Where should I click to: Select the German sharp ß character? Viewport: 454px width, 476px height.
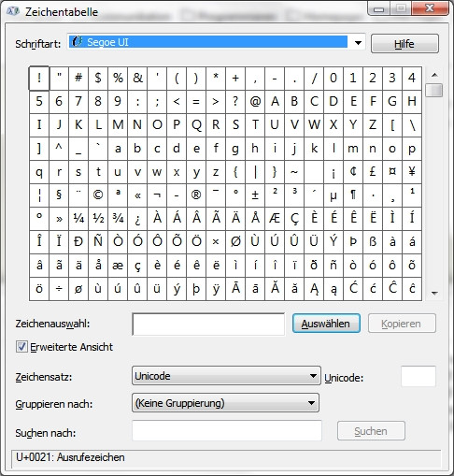[373, 242]
